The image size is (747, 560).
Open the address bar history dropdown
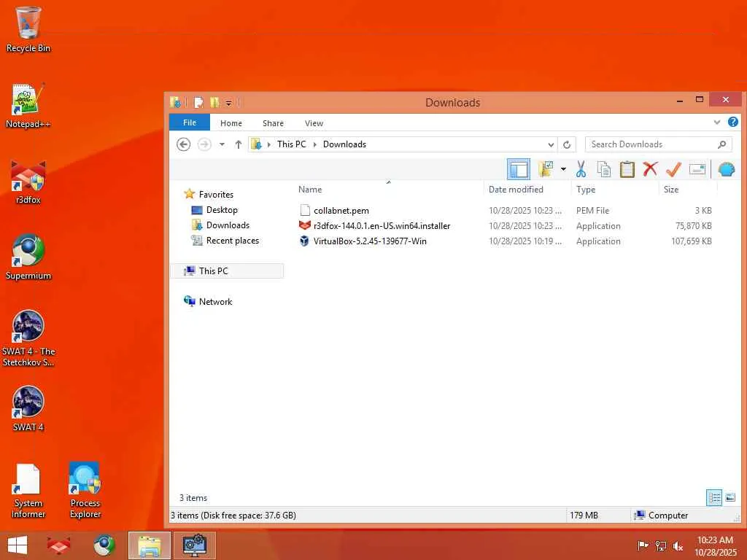tap(551, 145)
